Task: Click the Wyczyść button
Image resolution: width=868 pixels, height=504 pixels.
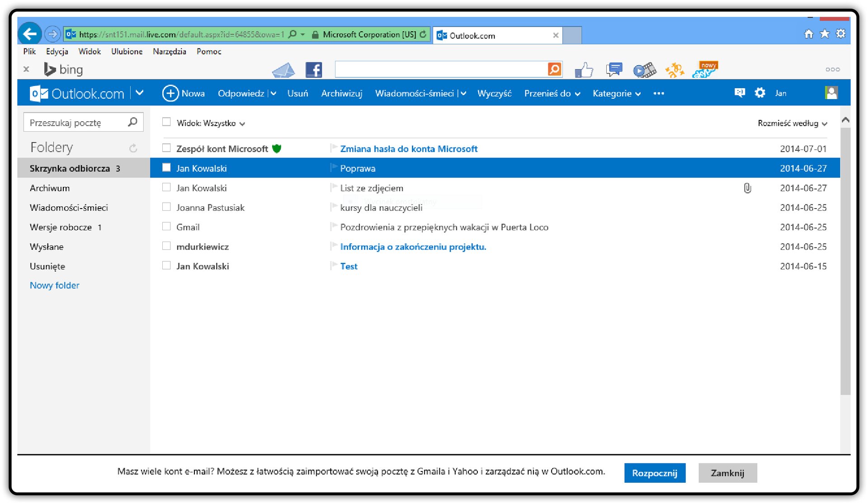Action: point(494,93)
